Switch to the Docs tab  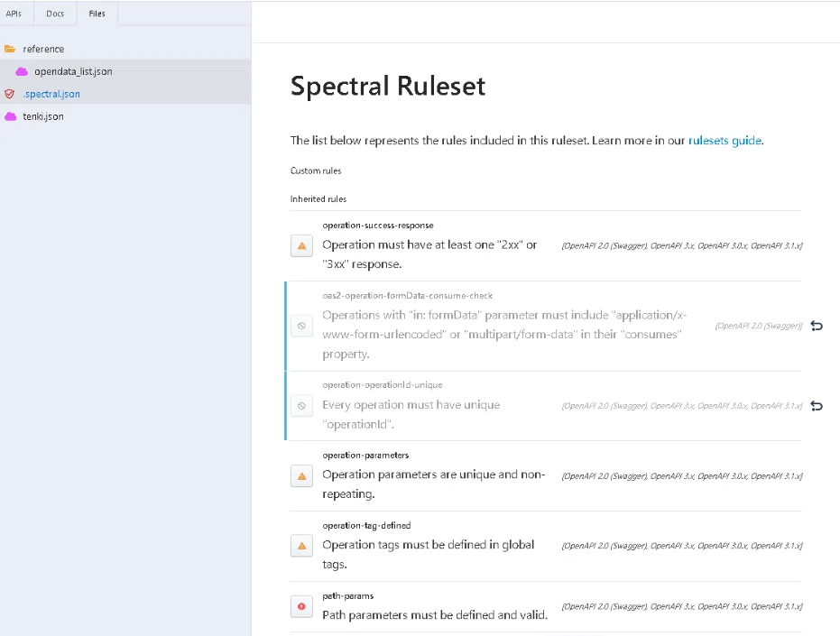(x=55, y=14)
